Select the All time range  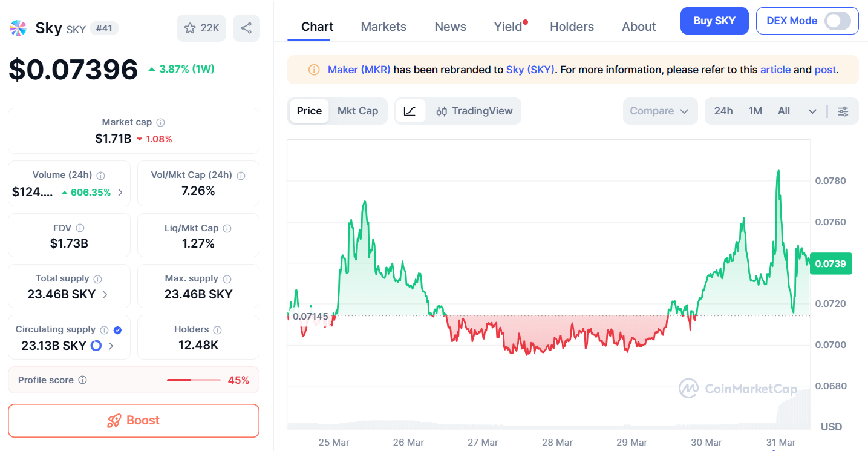point(784,111)
